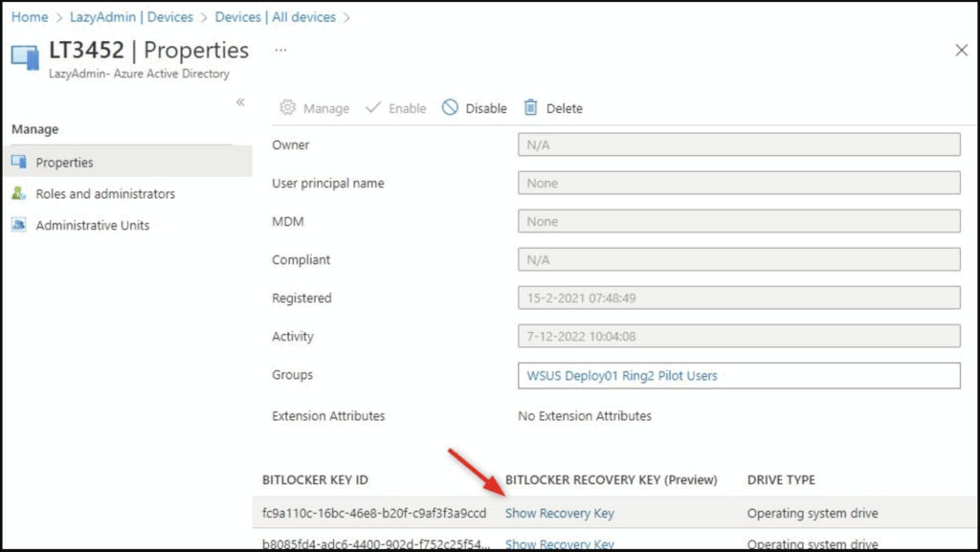Click the Manage gear icon in toolbar
980x552 pixels.
click(286, 108)
